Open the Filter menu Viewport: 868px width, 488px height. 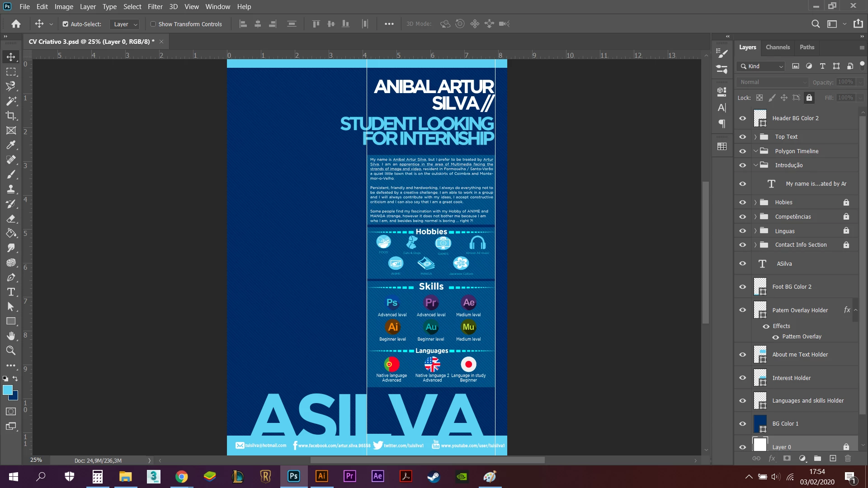pyautogui.click(x=155, y=6)
